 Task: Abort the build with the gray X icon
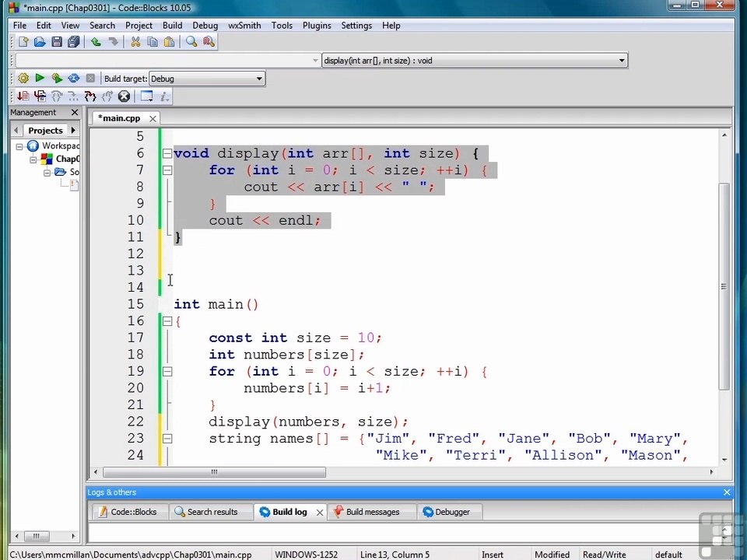click(x=90, y=78)
